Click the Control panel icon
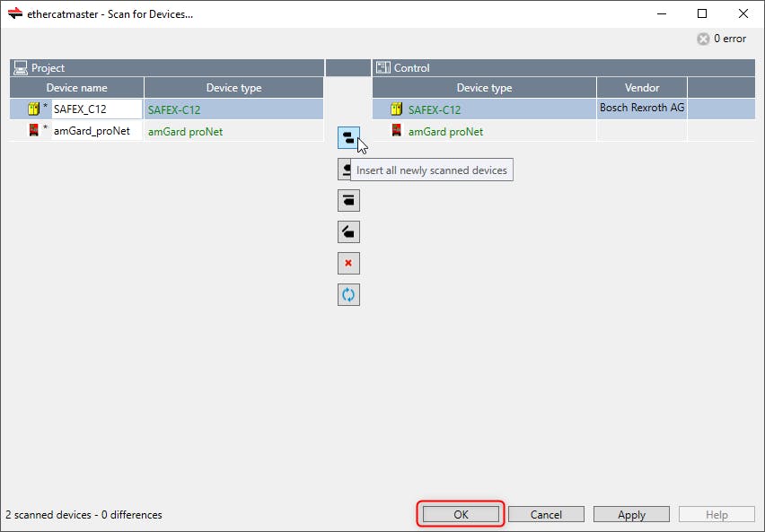Screen dimensions: 765x532 tap(383, 67)
